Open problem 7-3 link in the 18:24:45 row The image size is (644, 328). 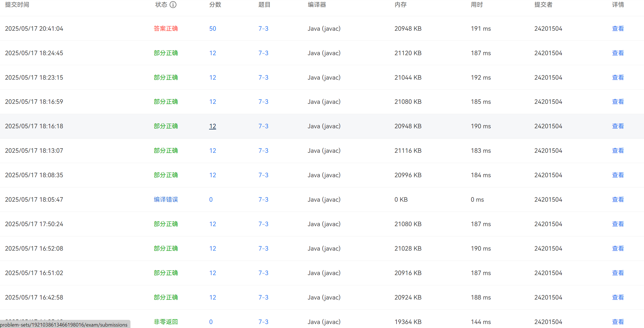[x=263, y=53]
